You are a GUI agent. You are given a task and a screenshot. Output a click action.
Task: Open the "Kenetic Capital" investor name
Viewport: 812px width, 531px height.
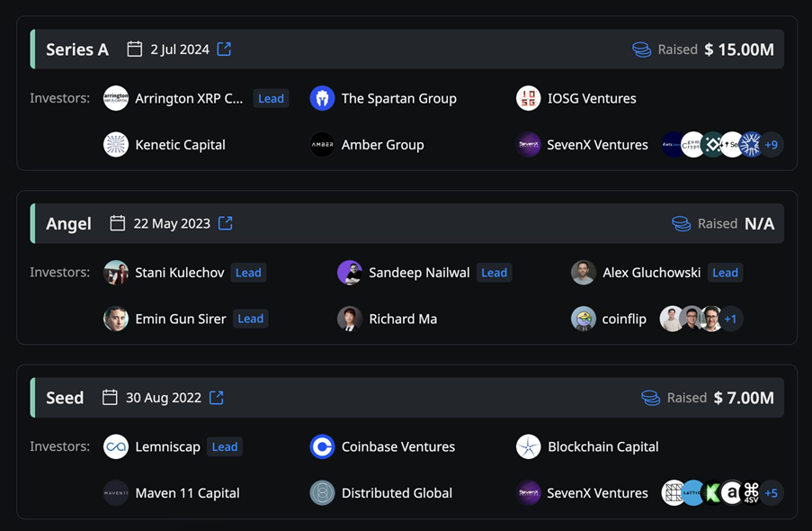[180, 145]
